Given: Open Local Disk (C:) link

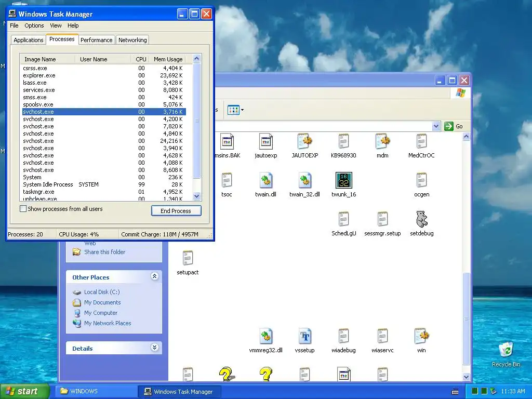Looking at the screenshot, I should 102,292.
